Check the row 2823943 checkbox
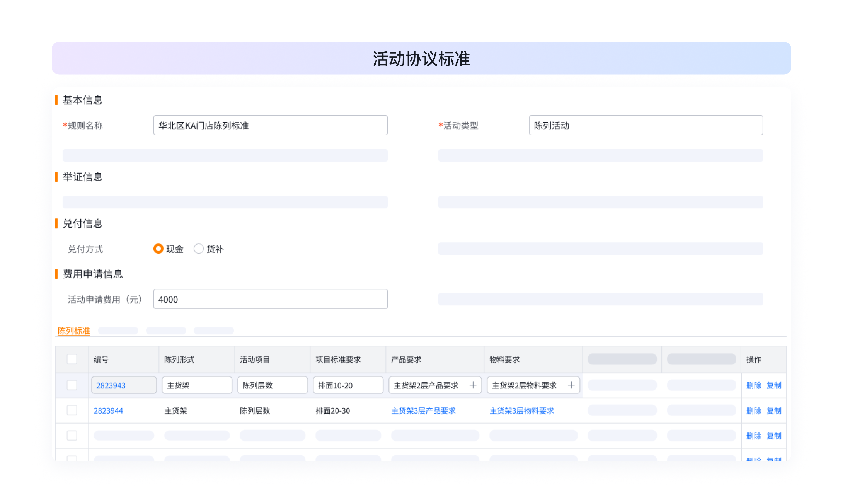Viewport: 862px width, 504px height. [72, 385]
